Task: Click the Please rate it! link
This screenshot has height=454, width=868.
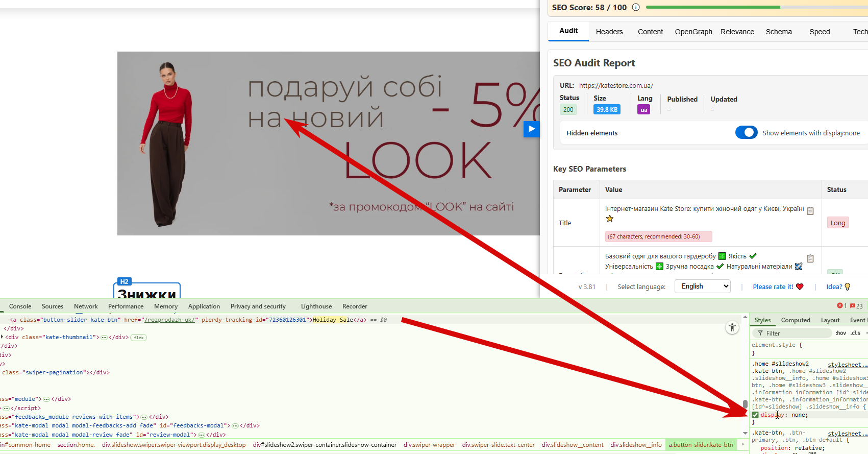Action: point(773,286)
